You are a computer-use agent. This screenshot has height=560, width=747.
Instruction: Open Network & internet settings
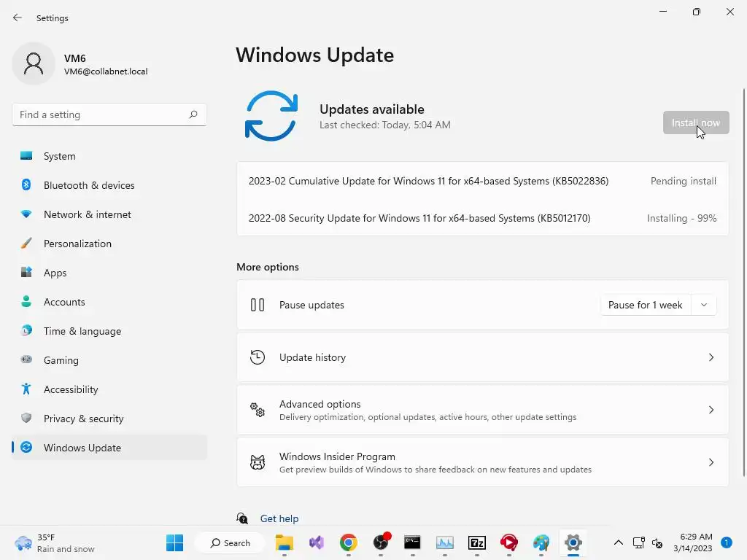(109, 214)
